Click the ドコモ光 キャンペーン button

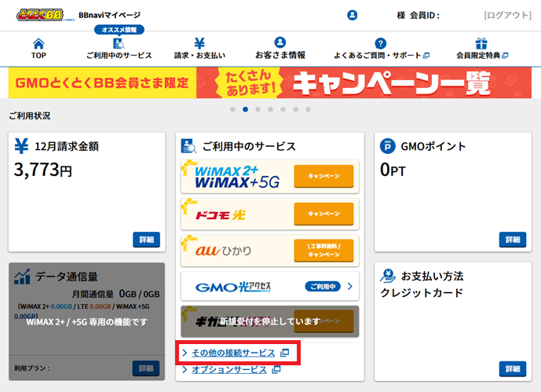tap(324, 214)
